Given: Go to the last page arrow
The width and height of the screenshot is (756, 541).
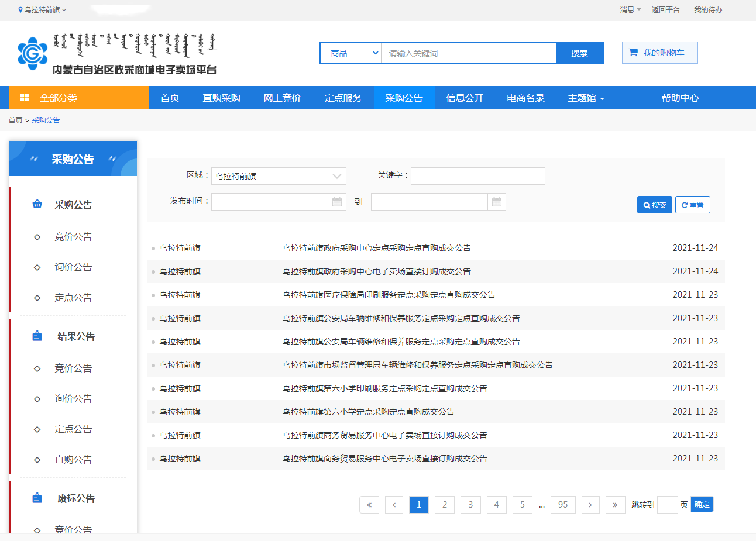Looking at the screenshot, I should (615, 505).
